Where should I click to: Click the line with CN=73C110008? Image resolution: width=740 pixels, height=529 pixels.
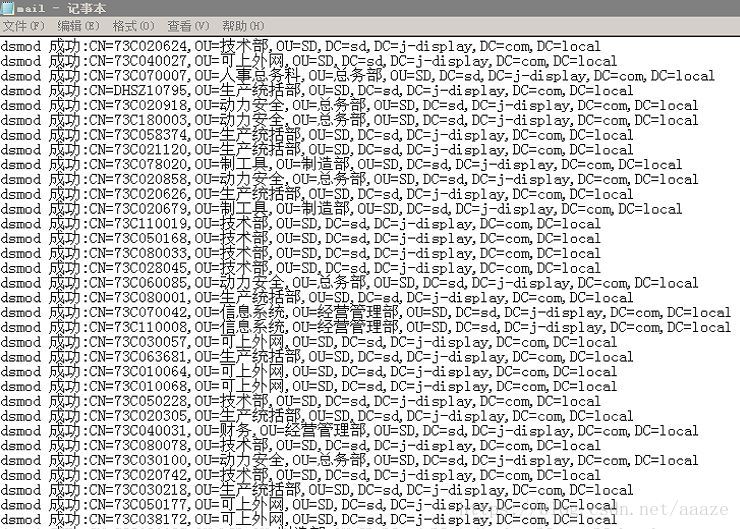pyautogui.click(x=366, y=327)
